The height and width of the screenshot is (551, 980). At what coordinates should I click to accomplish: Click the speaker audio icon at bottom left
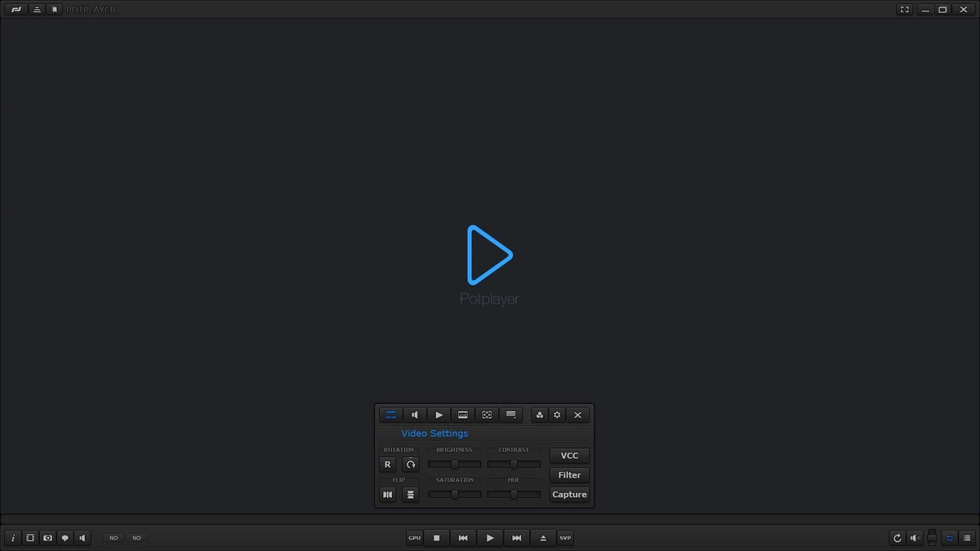pyautogui.click(x=82, y=538)
